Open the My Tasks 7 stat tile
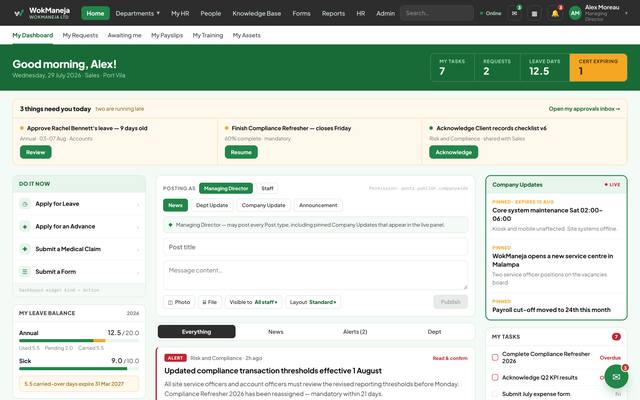The width and height of the screenshot is (640, 400). click(452, 68)
